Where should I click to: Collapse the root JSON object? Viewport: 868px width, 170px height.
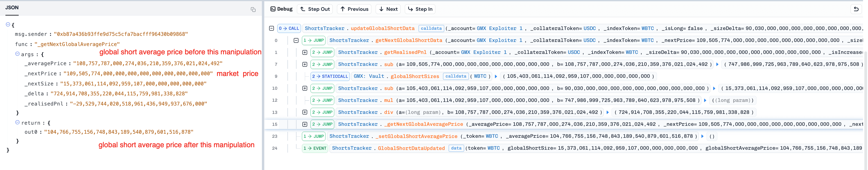pyautogui.click(x=8, y=25)
